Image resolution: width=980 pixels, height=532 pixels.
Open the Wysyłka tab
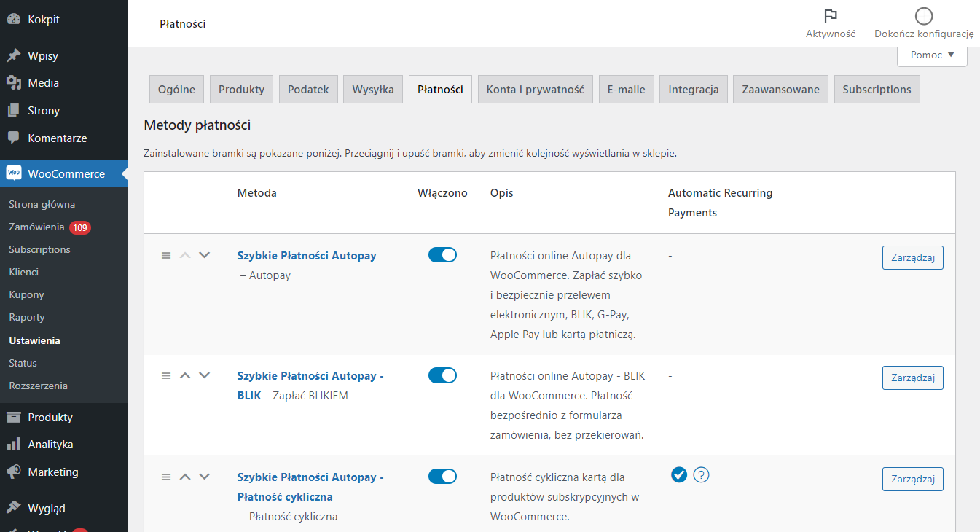click(373, 89)
